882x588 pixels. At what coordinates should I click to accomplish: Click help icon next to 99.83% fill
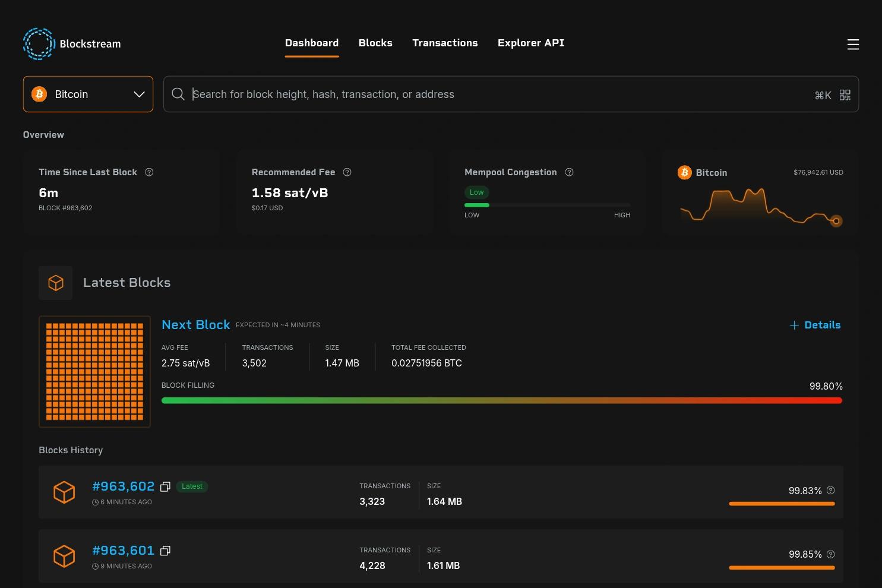click(831, 491)
